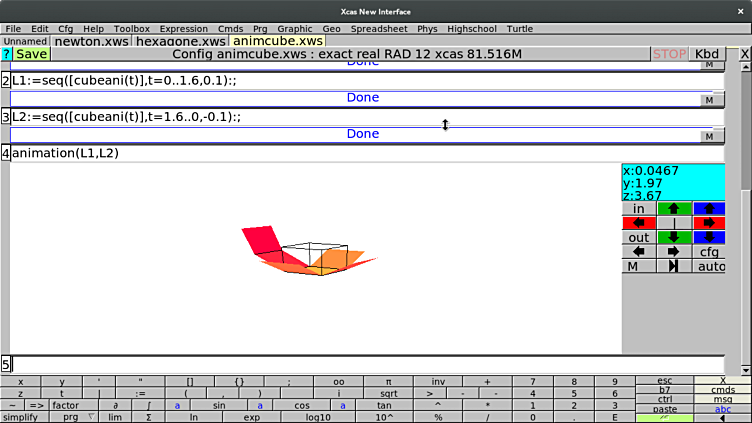
Task: Expand the prg dropdown on the keyboard
Action: (x=78, y=417)
